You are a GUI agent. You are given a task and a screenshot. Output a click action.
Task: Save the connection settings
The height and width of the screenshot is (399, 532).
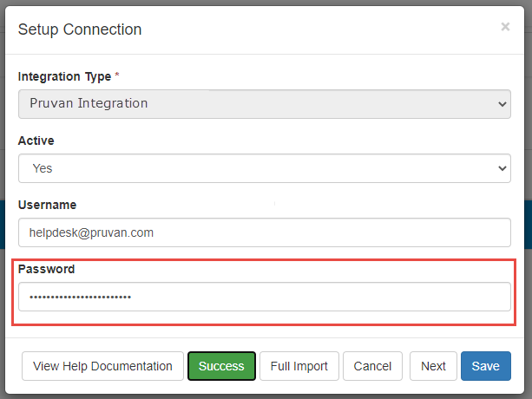pyautogui.click(x=485, y=366)
